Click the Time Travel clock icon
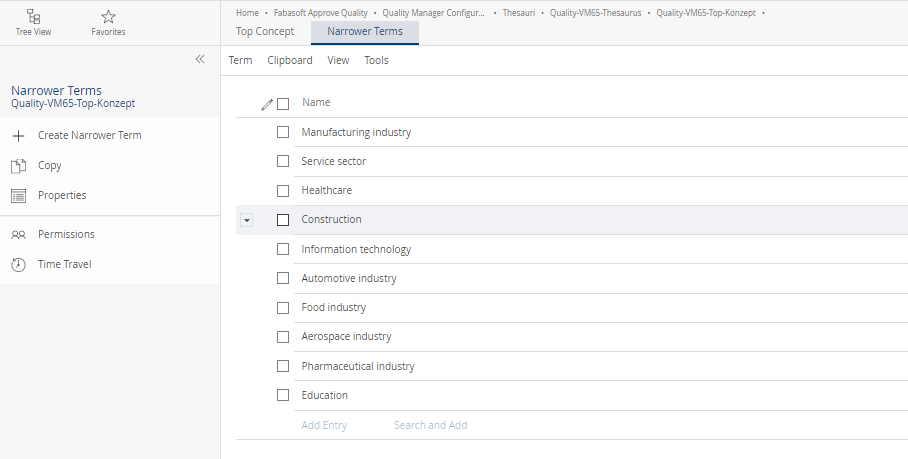This screenshot has width=908, height=459. pyautogui.click(x=18, y=265)
